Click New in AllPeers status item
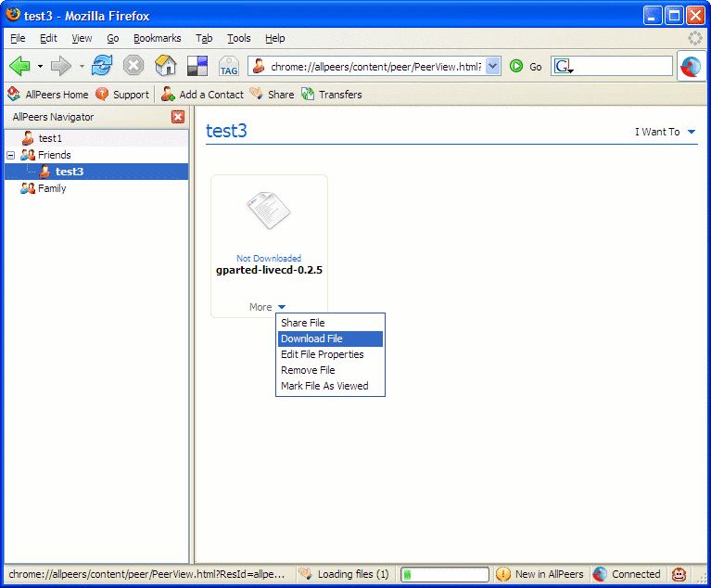 pos(540,574)
